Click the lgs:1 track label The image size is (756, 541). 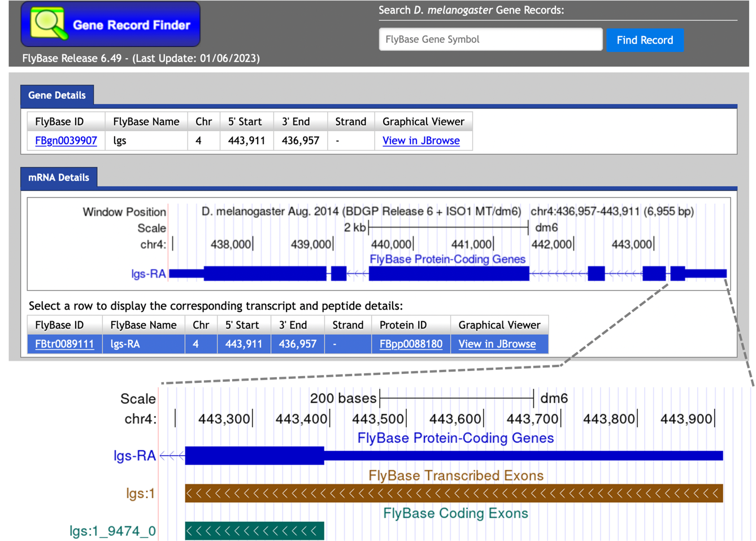tap(141, 494)
